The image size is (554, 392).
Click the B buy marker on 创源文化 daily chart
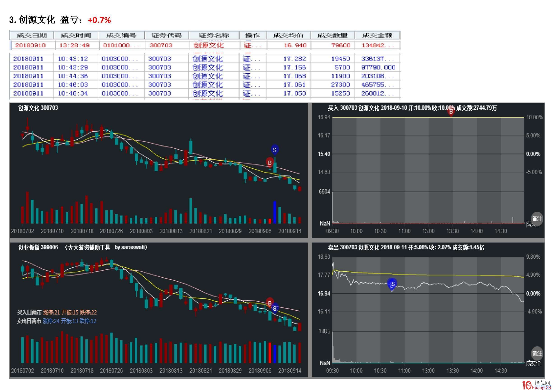(x=269, y=162)
